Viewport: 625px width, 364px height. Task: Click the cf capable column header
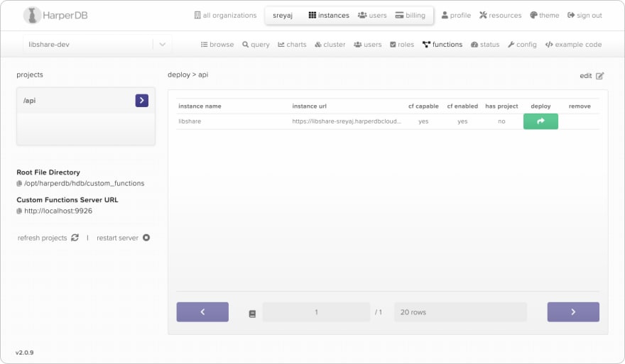click(x=423, y=106)
